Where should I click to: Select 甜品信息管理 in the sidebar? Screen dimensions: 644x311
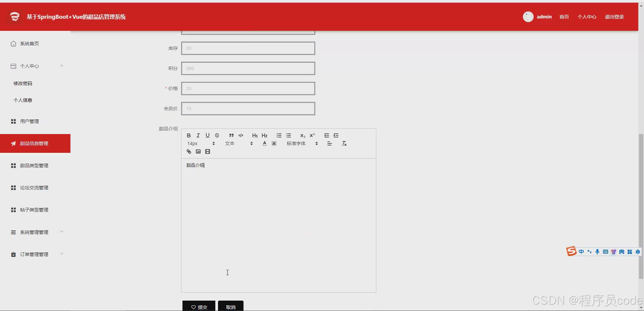pos(35,143)
